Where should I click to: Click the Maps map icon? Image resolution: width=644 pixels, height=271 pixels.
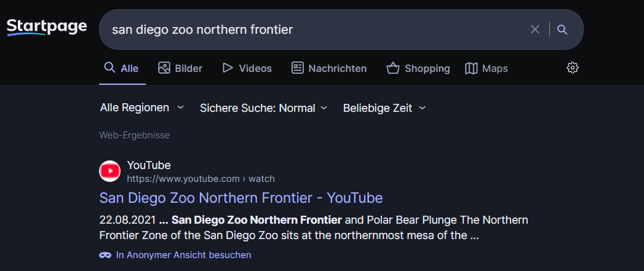(x=471, y=68)
